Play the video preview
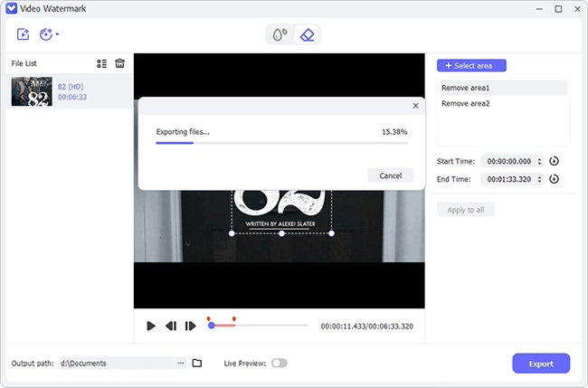The height and width of the screenshot is (388, 588). (151, 326)
